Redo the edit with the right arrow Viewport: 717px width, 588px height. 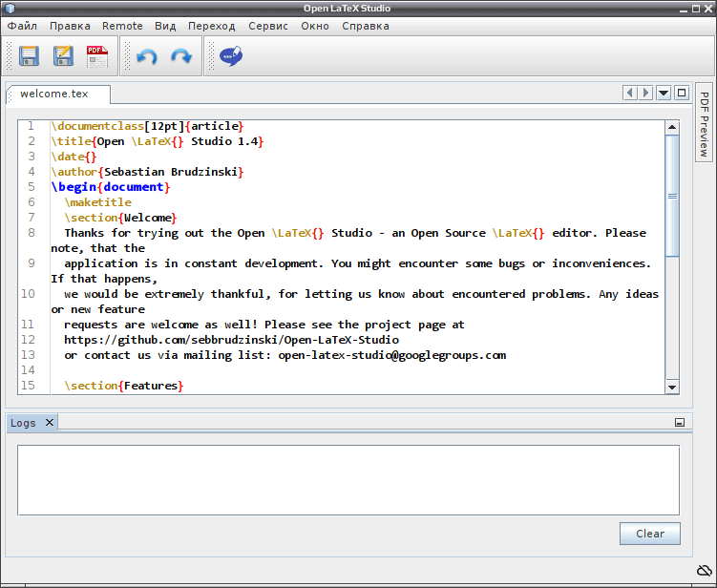(181, 56)
